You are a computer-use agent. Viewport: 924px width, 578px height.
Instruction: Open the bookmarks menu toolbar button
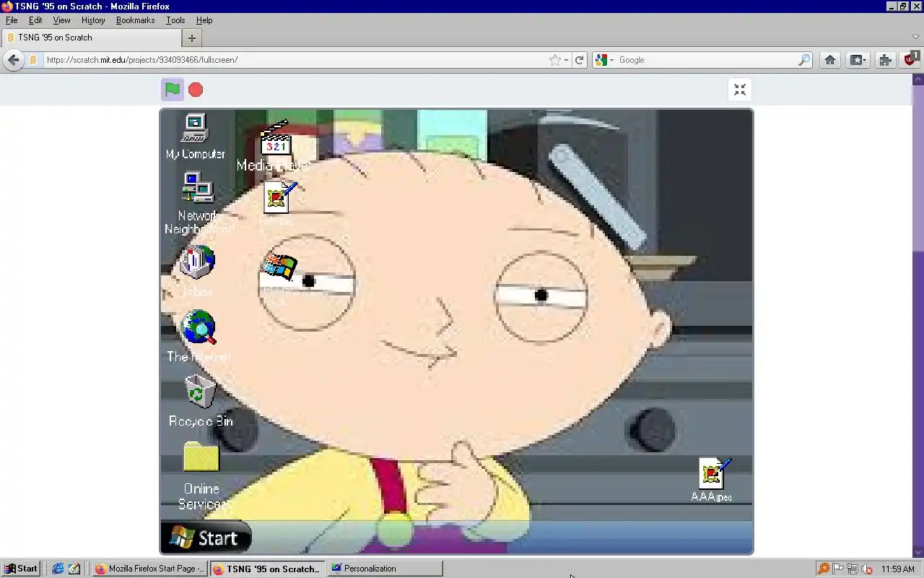[x=858, y=60]
